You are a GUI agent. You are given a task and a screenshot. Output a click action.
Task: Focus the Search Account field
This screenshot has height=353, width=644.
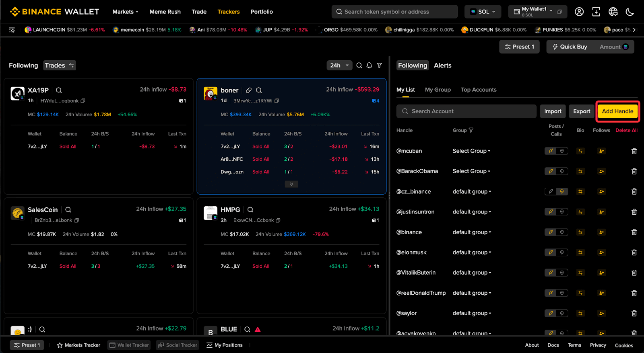click(466, 111)
